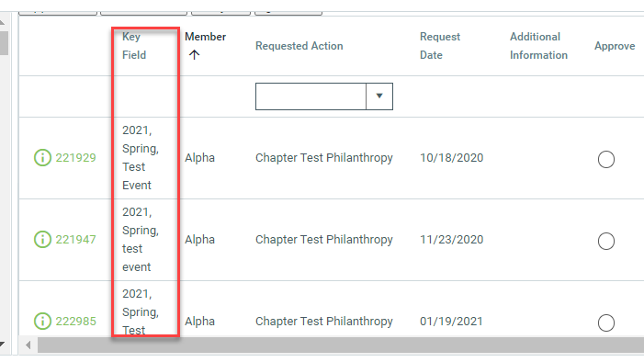
Task: Sort by Key Field column header
Action: [x=134, y=46]
